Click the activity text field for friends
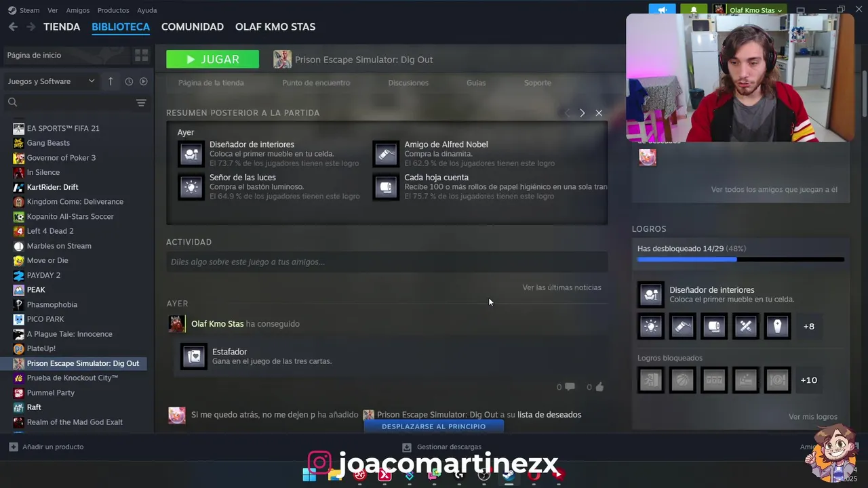The height and width of the screenshot is (488, 868). (x=387, y=262)
